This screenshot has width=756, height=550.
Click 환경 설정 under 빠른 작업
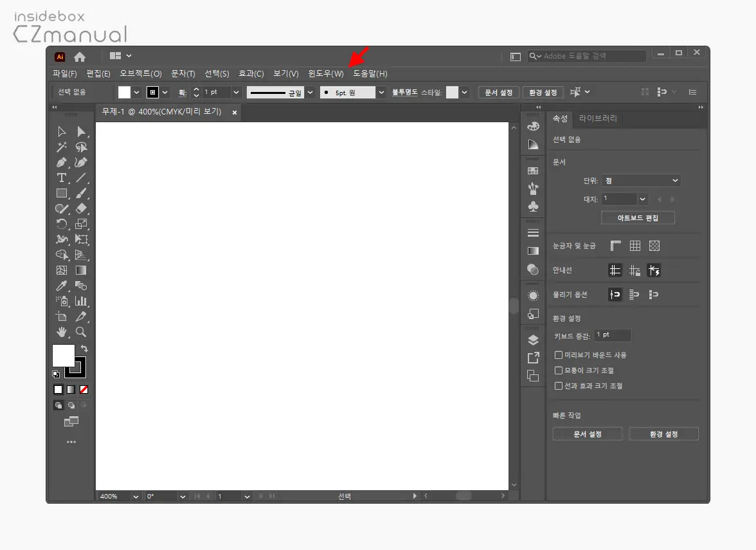pos(664,434)
